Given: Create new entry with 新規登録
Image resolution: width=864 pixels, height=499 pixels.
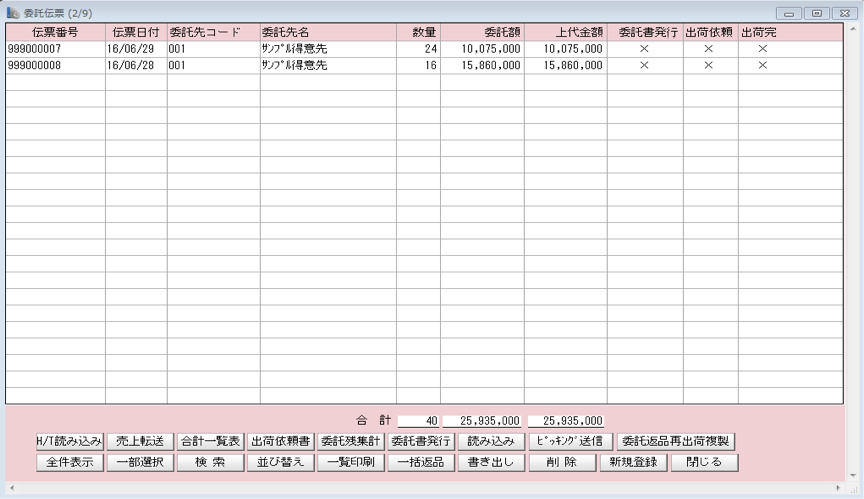Looking at the screenshot, I should point(631,463).
